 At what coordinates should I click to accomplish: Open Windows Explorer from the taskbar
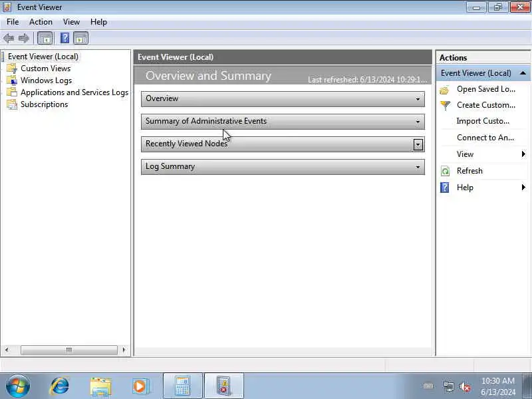point(100,387)
